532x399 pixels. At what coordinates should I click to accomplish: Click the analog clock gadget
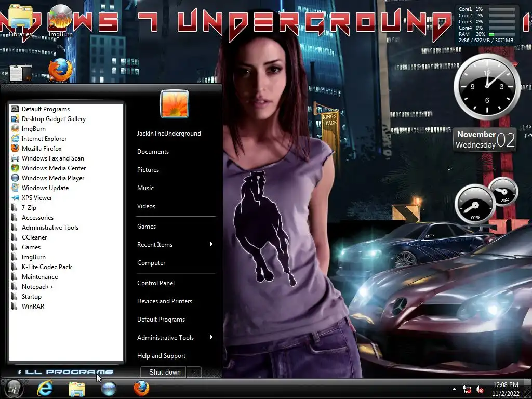pyautogui.click(x=487, y=87)
